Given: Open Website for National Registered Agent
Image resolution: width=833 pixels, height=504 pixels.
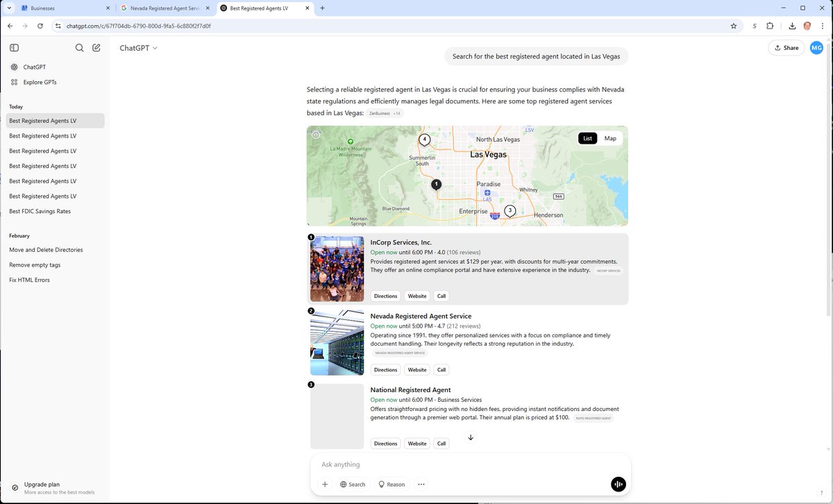Looking at the screenshot, I should click(417, 443).
